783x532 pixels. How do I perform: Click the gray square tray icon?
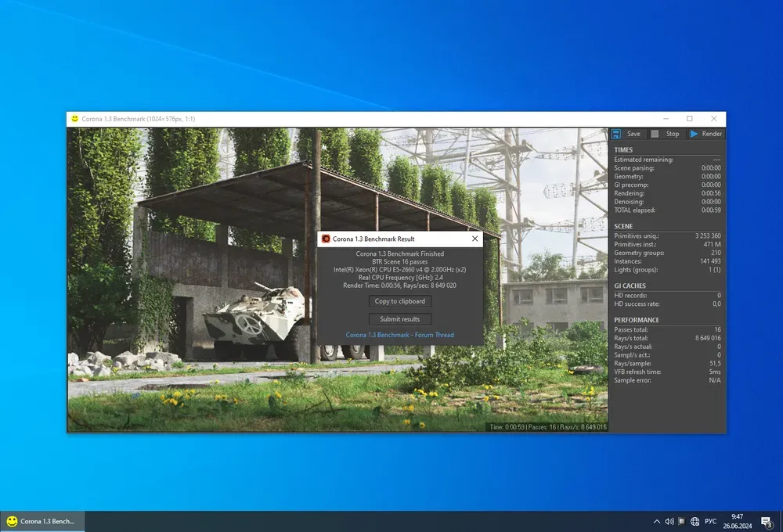click(x=681, y=521)
